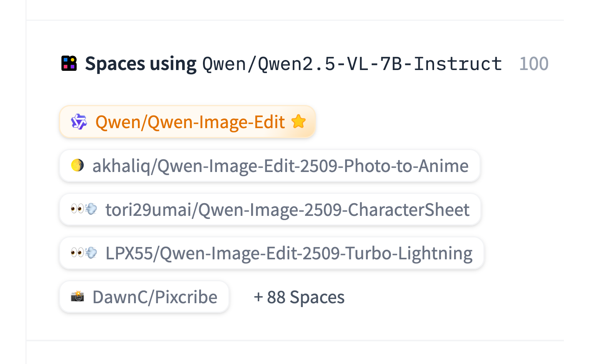Click the divider line above Spaces heading
This screenshot has width=597, height=364.
pos(295,20)
